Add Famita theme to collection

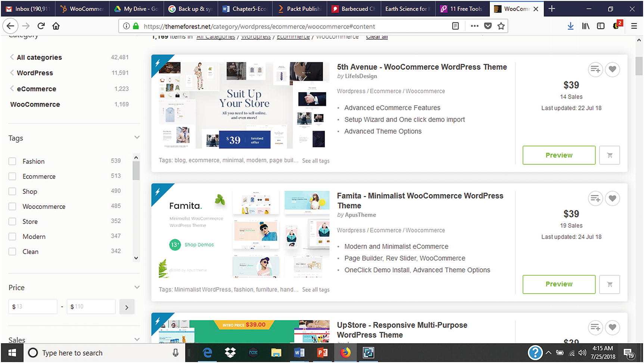coord(595,198)
